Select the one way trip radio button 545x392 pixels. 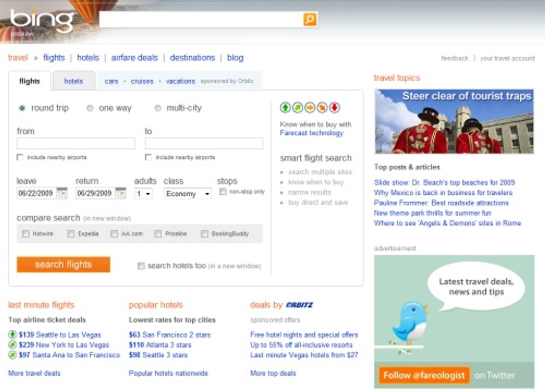(x=89, y=108)
